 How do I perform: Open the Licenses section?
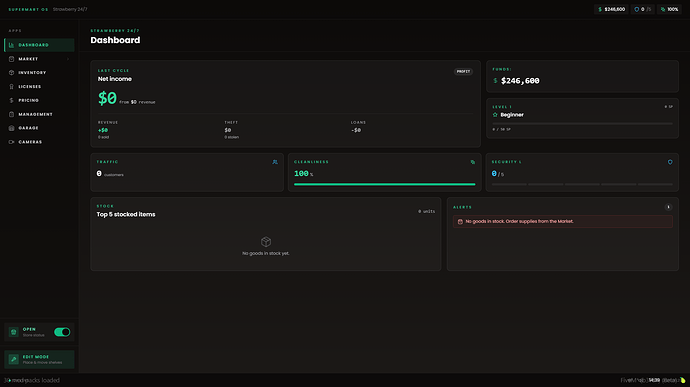click(x=39, y=87)
